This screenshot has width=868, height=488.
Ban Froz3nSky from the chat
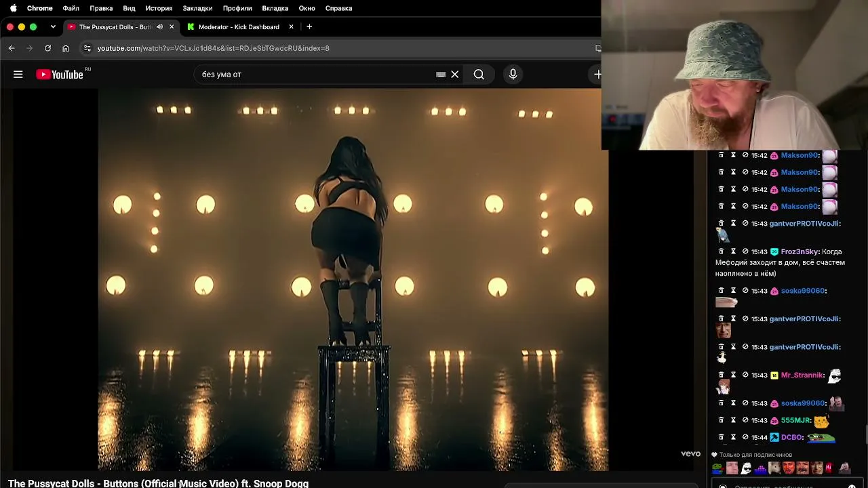[745, 251]
